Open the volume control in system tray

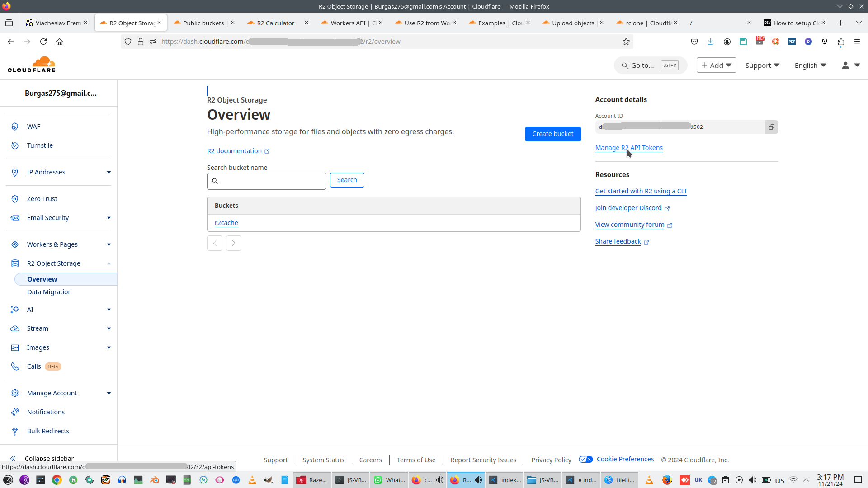[x=753, y=480]
